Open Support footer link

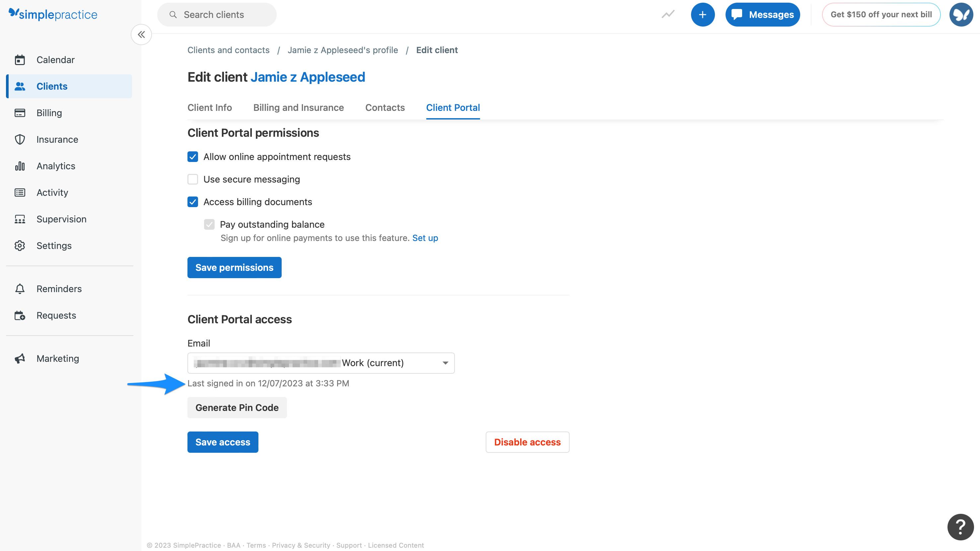tap(349, 545)
